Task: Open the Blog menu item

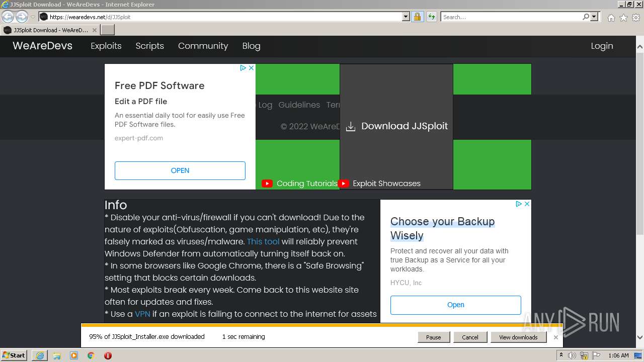Action: [251, 46]
